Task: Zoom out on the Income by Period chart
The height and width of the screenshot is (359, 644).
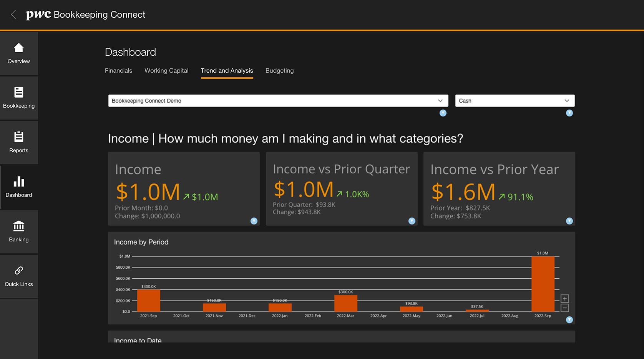Action: 565,308
